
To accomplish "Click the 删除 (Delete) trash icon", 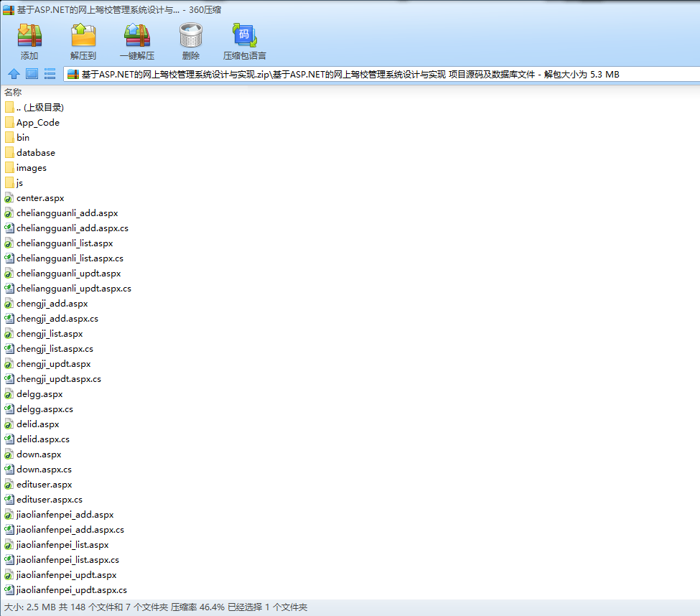I will point(191,36).
